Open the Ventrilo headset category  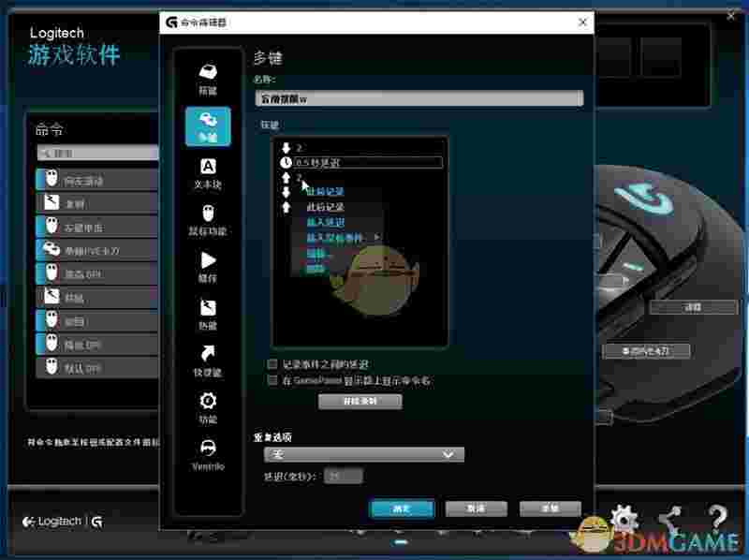[x=208, y=454]
